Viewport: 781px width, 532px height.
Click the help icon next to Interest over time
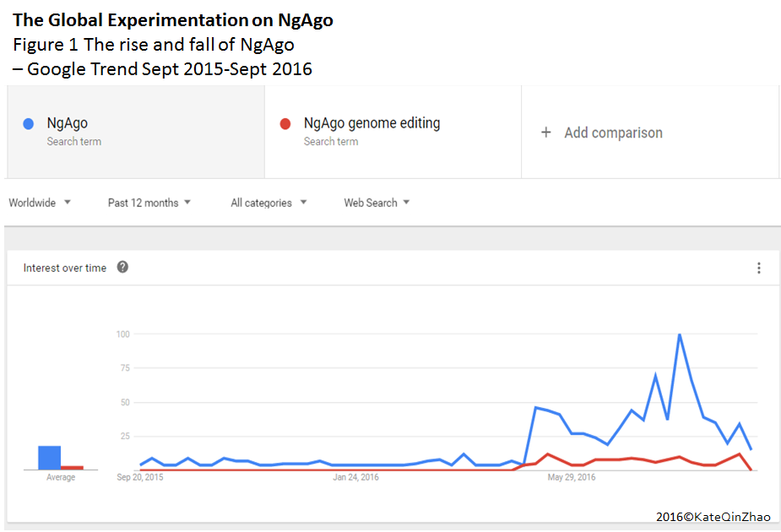point(122,267)
